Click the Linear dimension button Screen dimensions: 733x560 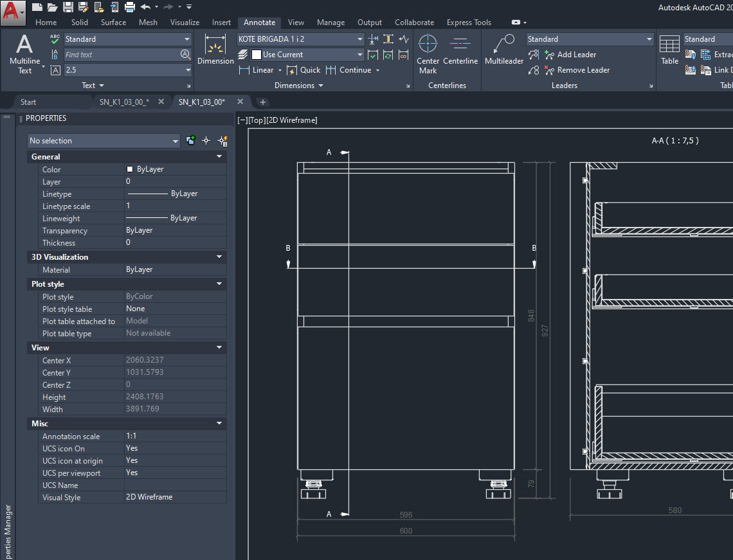[x=257, y=70]
